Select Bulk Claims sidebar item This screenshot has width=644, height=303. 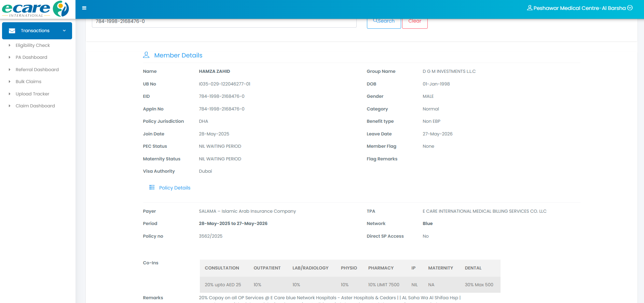28,82
